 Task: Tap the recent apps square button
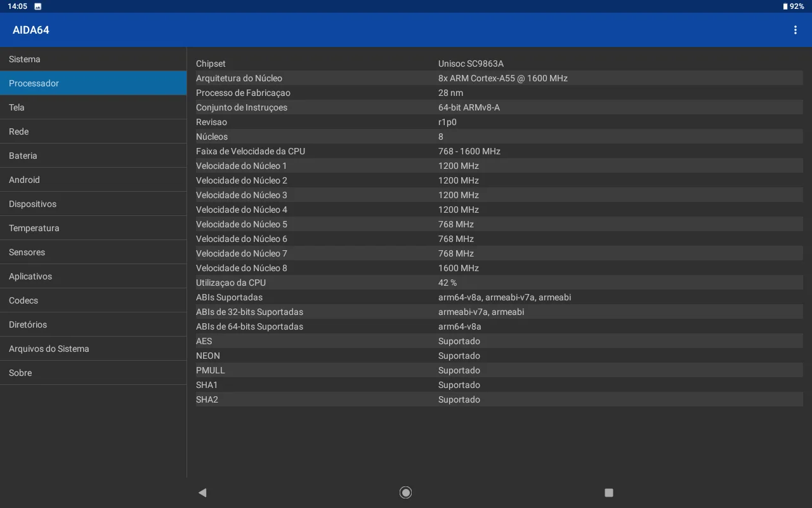tap(609, 492)
